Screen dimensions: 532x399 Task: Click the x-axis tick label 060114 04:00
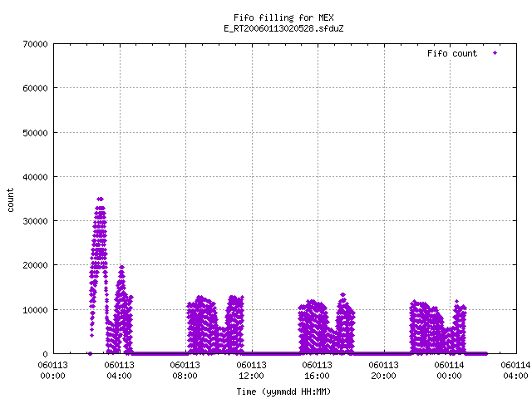515,371
